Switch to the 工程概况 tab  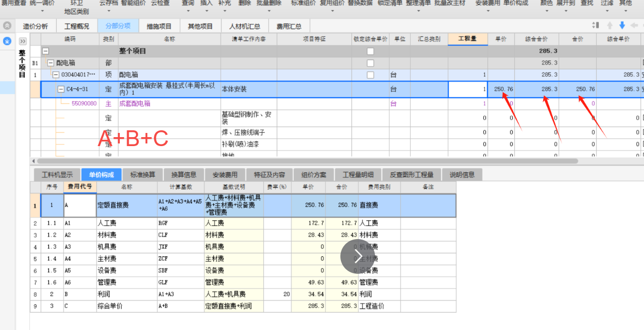pyautogui.click(x=77, y=26)
